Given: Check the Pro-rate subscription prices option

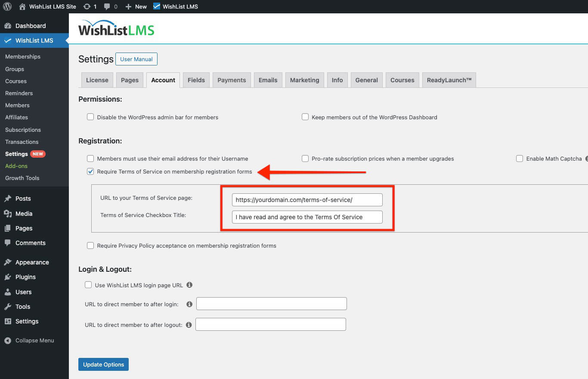Looking at the screenshot, I should (305, 158).
